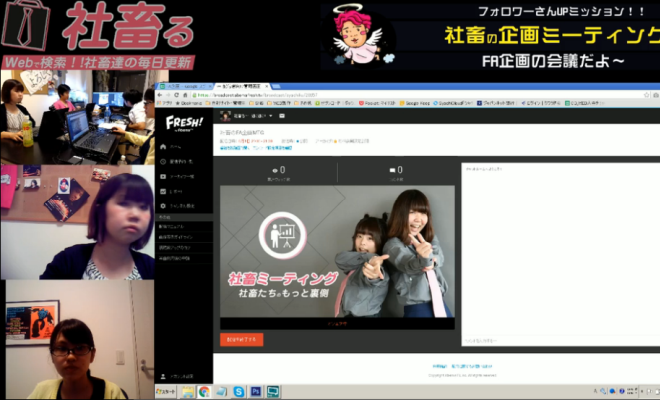Screen dimensions: 660x400
Task: Click the home icon in FRESH sidebar
Action: 164,147
